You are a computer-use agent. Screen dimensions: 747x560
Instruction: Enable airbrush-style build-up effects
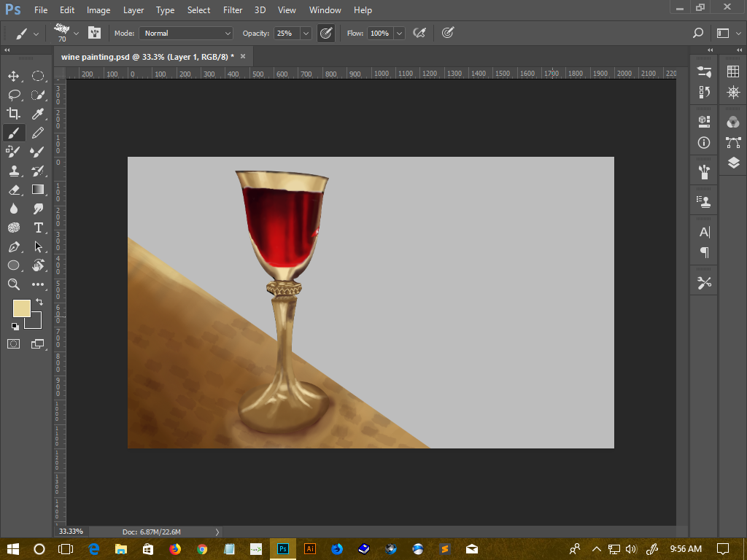(x=419, y=33)
